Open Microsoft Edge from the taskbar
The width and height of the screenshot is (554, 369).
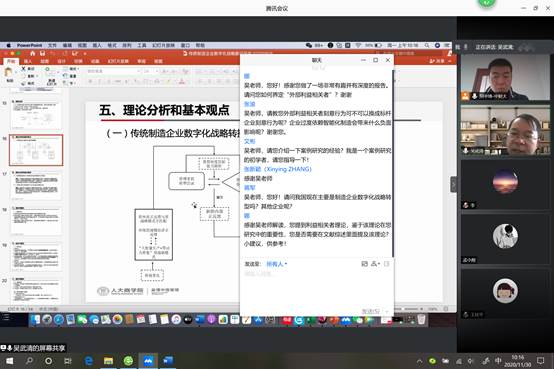(x=89, y=361)
